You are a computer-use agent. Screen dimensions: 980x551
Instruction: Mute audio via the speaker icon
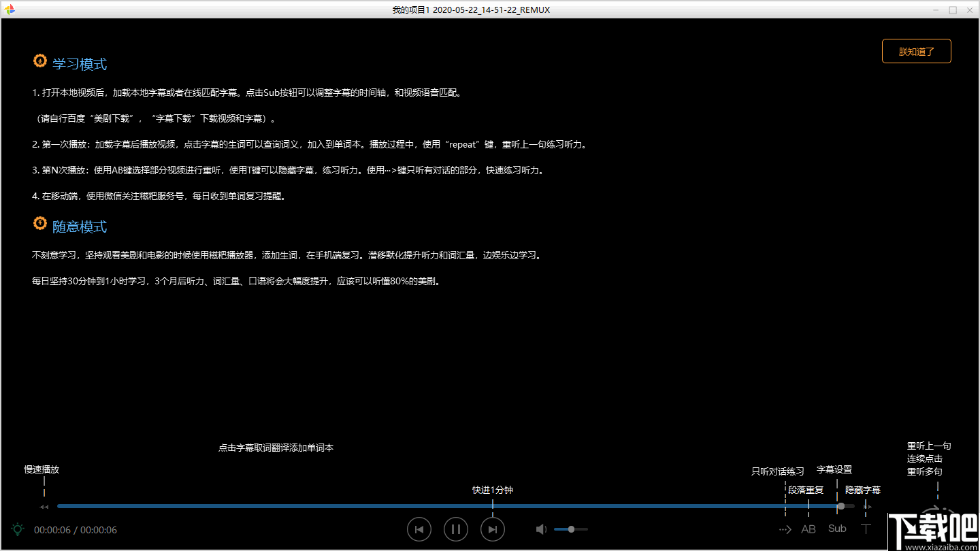click(x=540, y=529)
